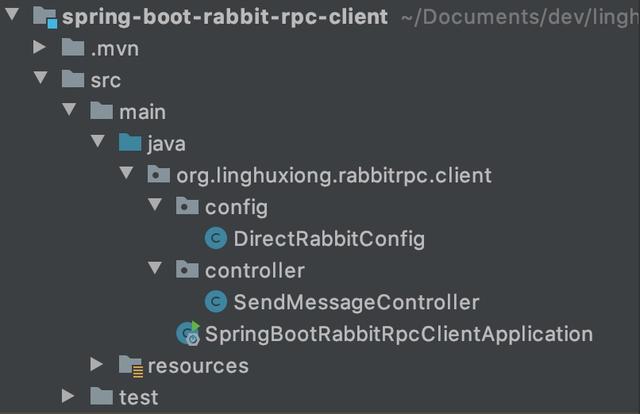
Task: Select the src folder label
Action: pos(106,80)
